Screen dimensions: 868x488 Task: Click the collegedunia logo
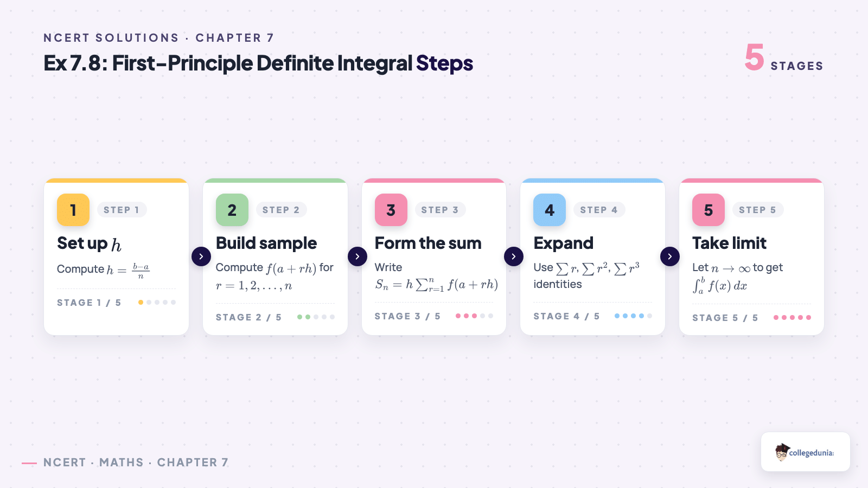805,452
